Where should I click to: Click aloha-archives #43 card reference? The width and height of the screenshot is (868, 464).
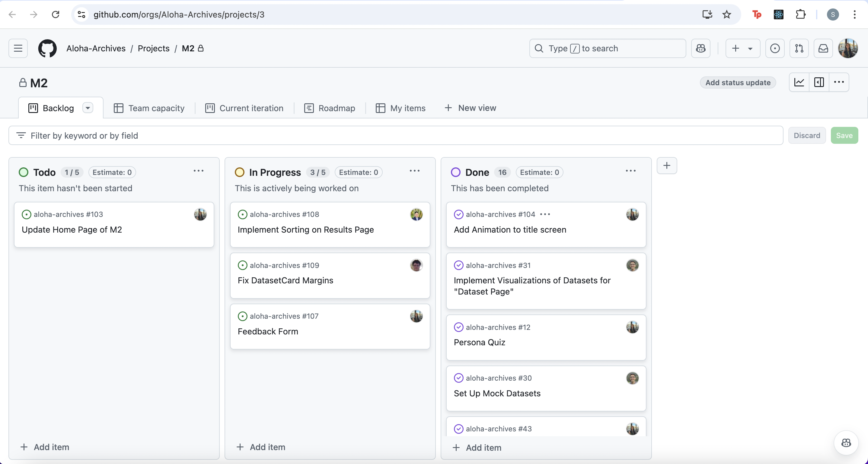[498, 429]
